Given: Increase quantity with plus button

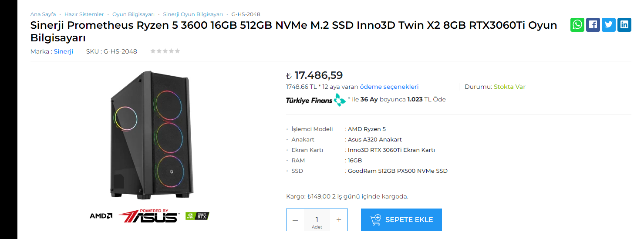Looking at the screenshot, I should coord(339,220).
